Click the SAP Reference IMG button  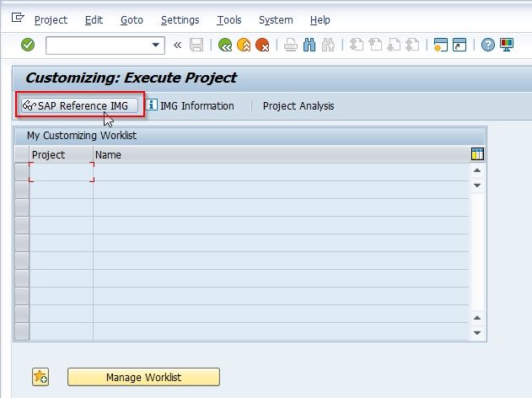80,105
